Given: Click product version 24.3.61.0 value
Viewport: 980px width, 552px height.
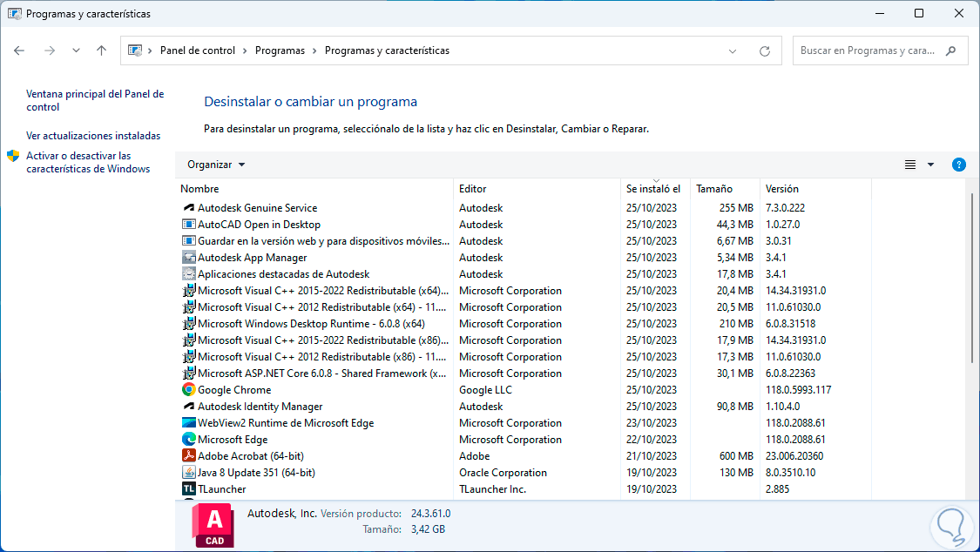Looking at the screenshot, I should [x=430, y=514].
